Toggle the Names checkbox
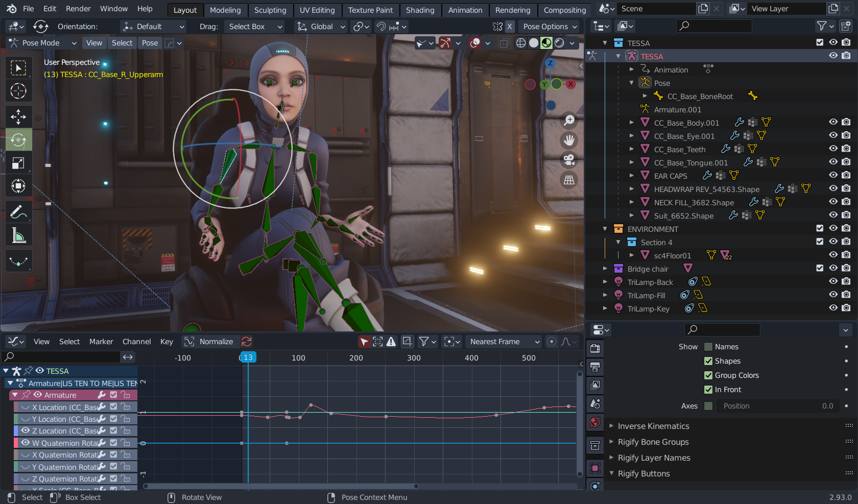Screen dimensions: 858x504 coord(708,347)
